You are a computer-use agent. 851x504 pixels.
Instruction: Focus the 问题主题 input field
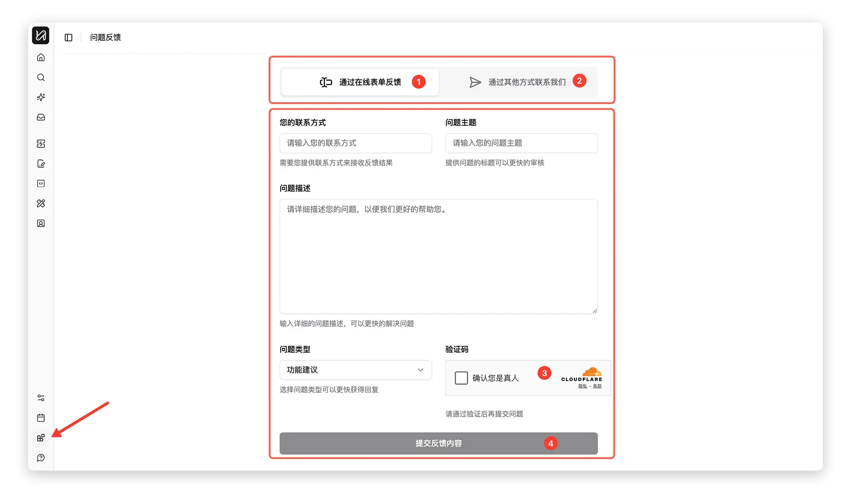[x=521, y=143]
